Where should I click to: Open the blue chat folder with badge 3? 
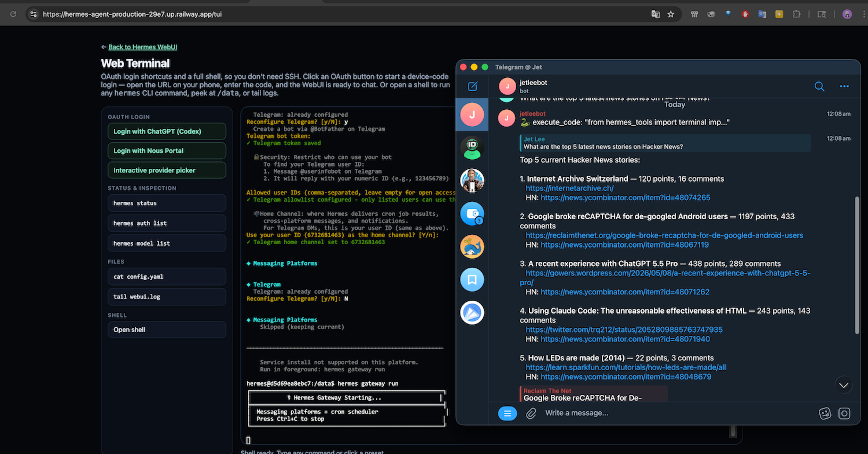[472, 213]
